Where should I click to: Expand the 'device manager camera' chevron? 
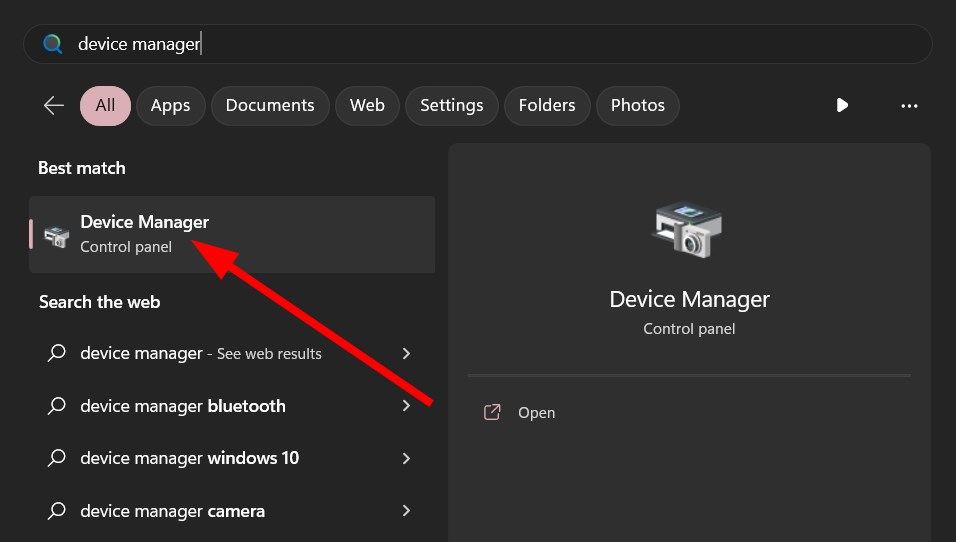[407, 511]
